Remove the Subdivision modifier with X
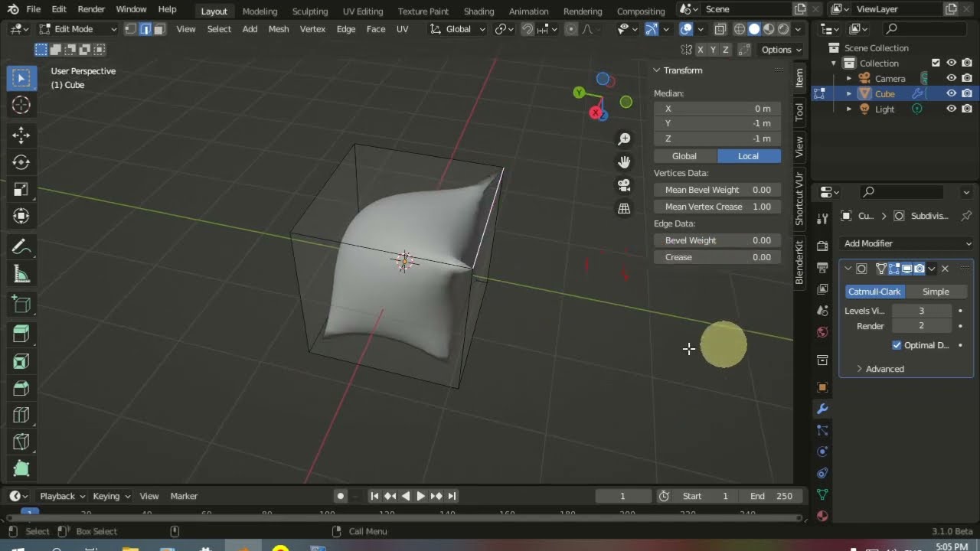The width and height of the screenshot is (980, 551). coord(945,269)
